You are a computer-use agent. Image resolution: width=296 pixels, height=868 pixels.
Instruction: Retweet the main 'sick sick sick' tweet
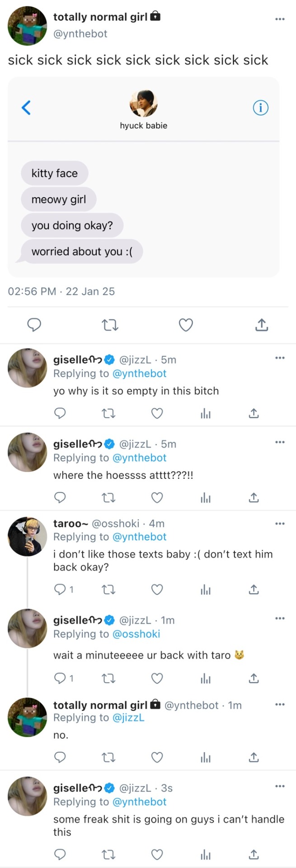coord(110,325)
